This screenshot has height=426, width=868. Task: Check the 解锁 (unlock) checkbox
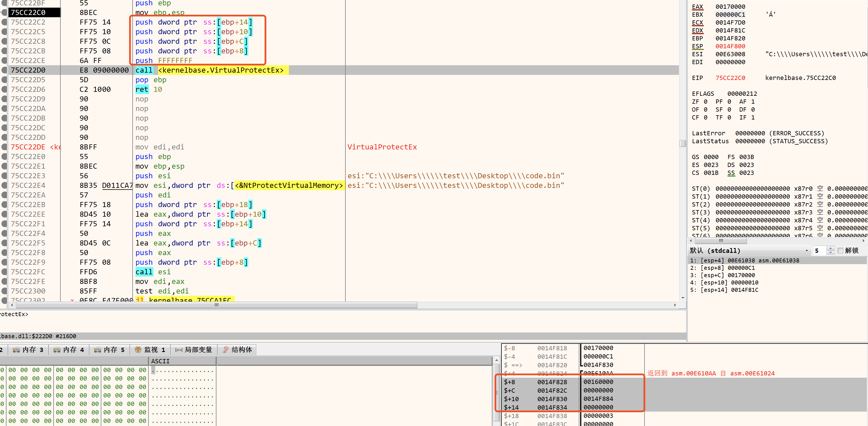click(x=840, y=251)
